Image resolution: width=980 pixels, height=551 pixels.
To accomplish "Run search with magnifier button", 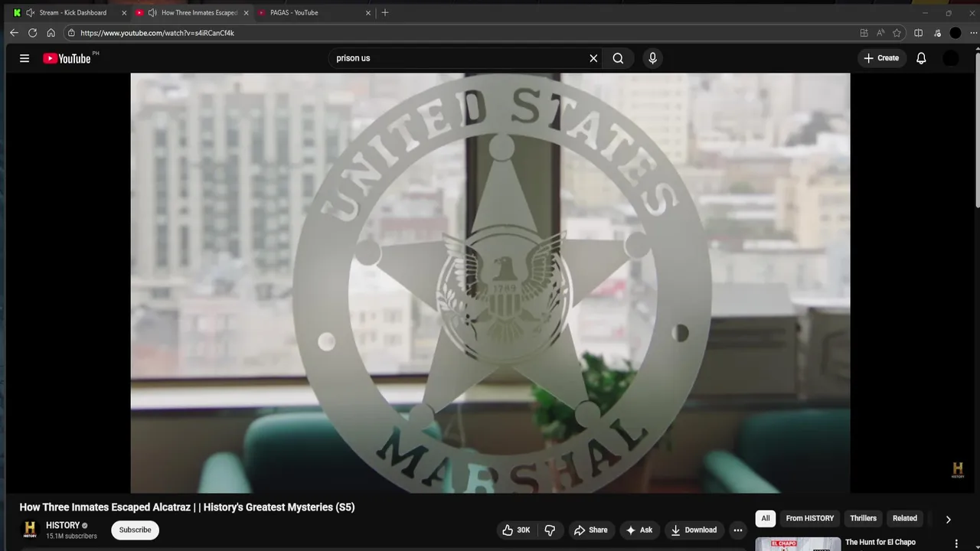I will 618,58.
